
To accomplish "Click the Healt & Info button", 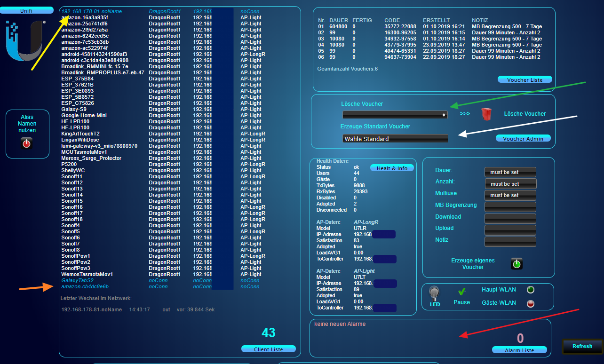I will tap(392, 168).
